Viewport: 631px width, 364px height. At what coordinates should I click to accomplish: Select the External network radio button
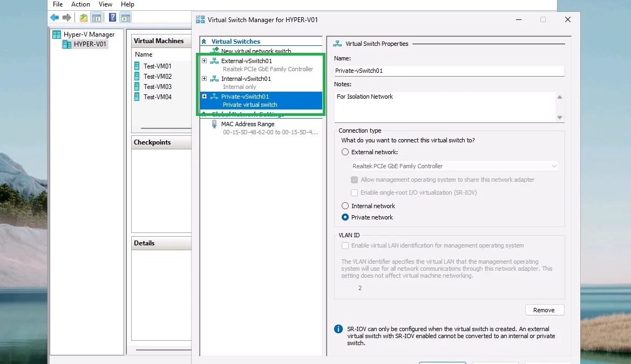pyautogui.click(x=345, y=152)
